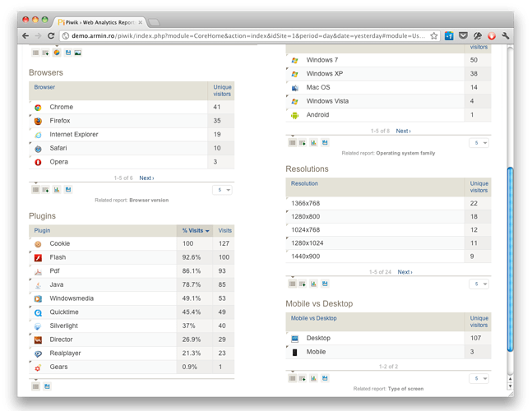Open row limit dropdown under Mobile vs Desktop

[x=479, y=378]
